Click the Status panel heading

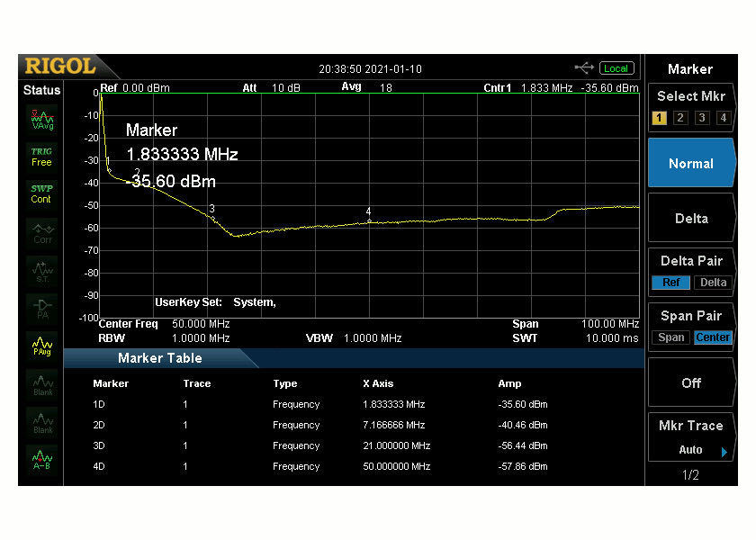(x=42, y=90)
